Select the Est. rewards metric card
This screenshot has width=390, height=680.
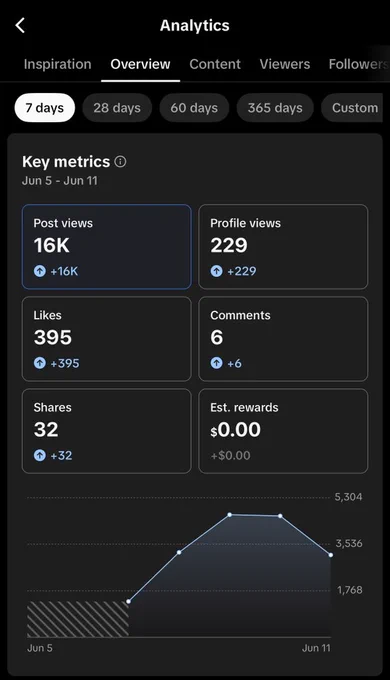283,431
